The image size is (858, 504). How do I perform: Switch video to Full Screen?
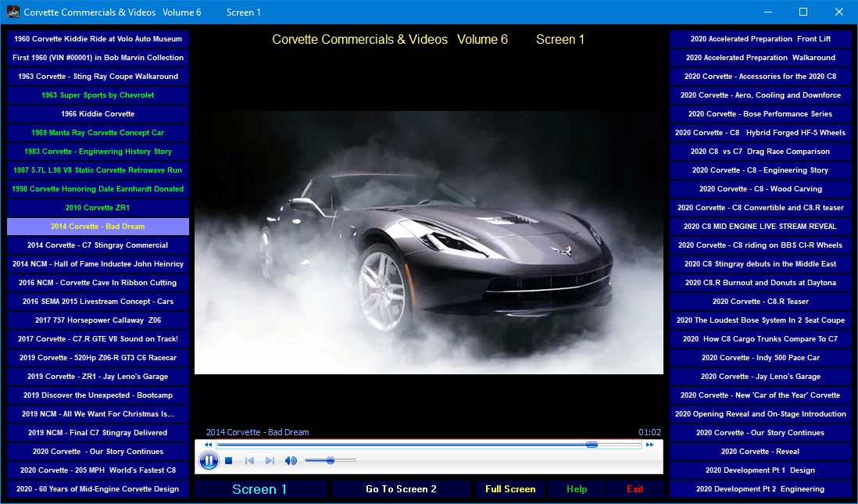510,489
